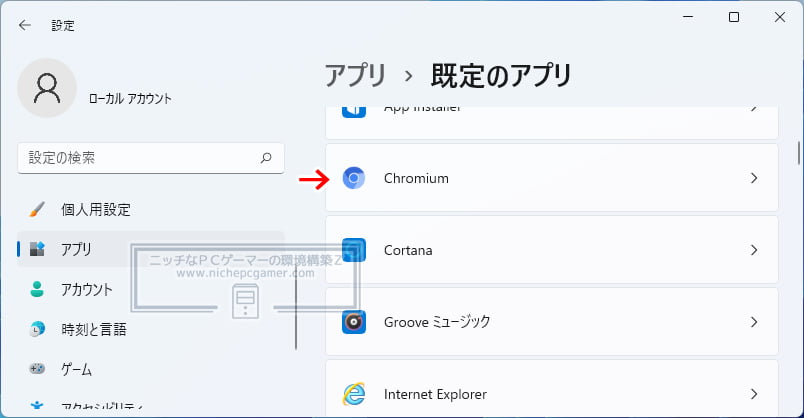Click the search magnifier icon

(266, 157)
